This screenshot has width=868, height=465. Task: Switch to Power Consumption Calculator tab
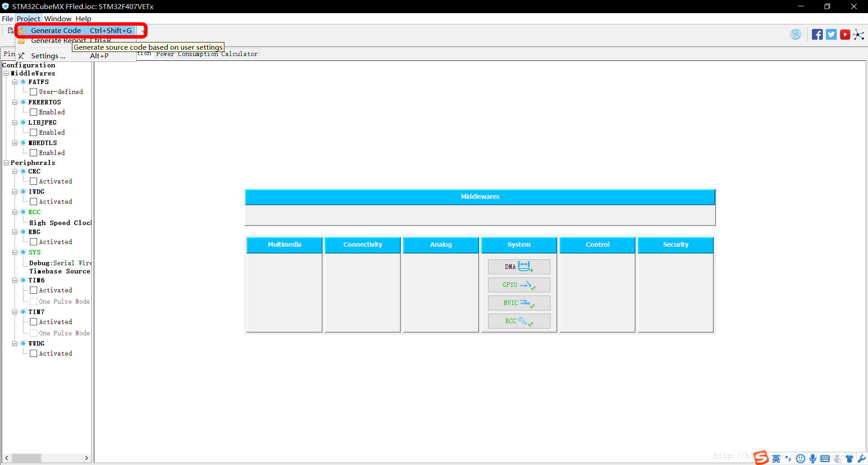(207, 54)
